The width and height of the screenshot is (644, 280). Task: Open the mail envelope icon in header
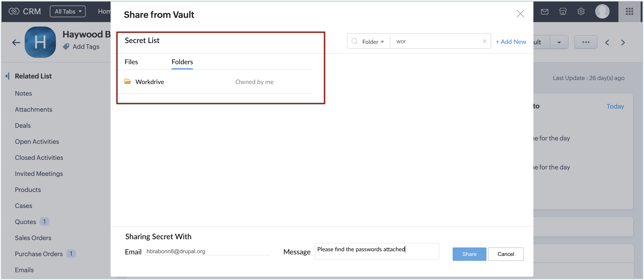click(x=545, y=12)
